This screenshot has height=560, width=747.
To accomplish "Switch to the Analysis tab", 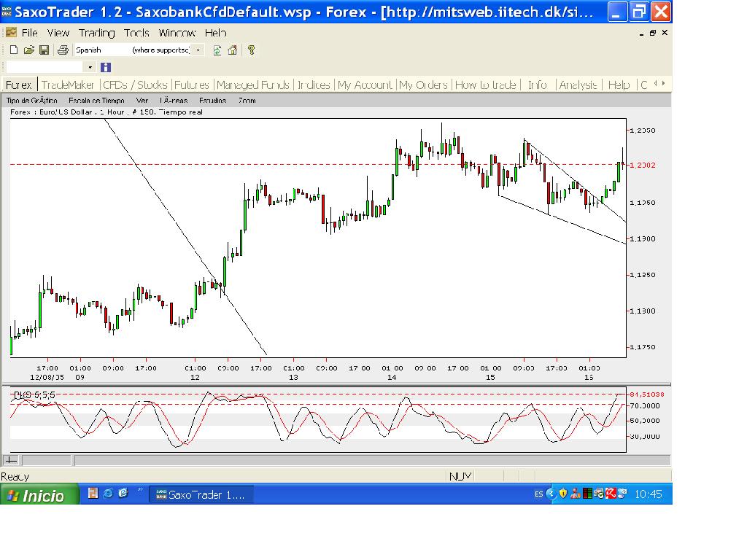I will point(578,85).
